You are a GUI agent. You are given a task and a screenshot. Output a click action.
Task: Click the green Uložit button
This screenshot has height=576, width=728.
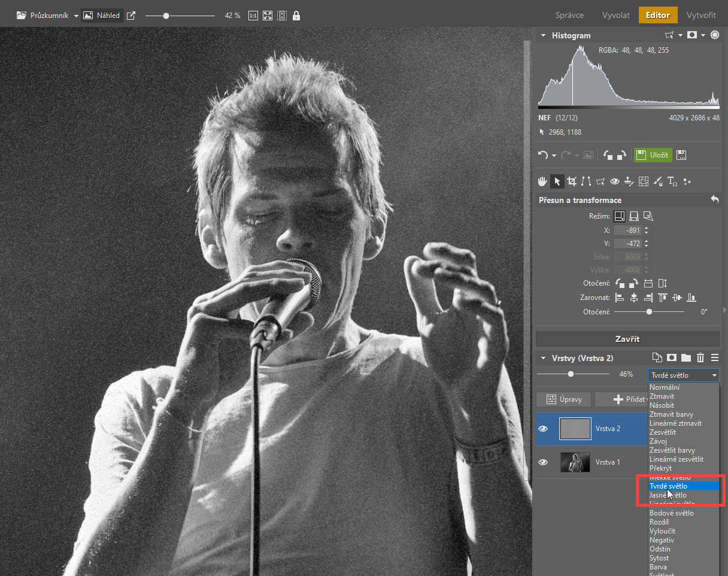click(653, 155)
